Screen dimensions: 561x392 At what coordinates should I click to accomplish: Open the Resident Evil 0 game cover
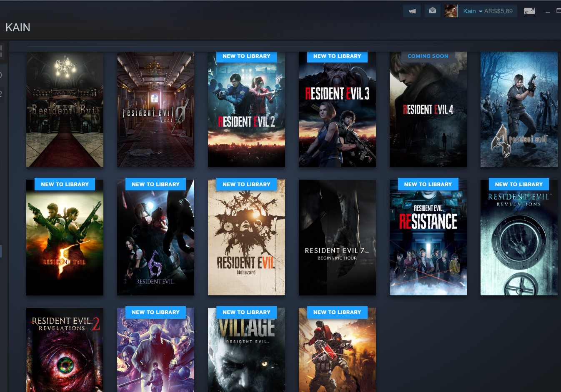156,110
